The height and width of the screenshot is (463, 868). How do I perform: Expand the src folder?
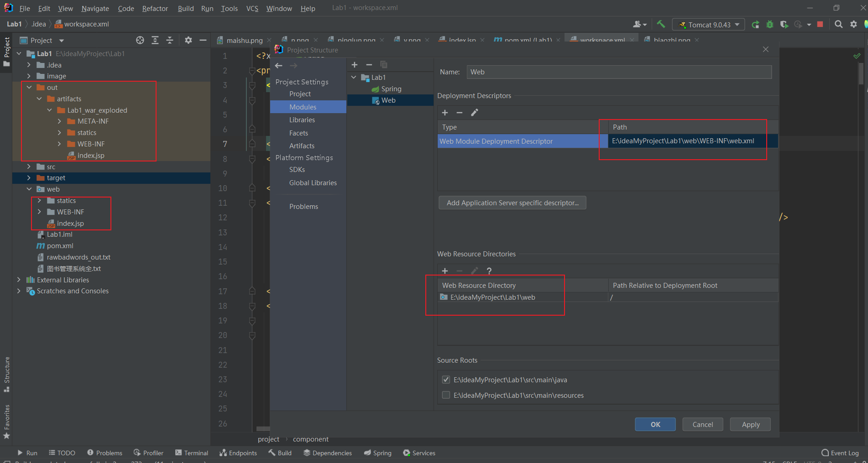pyautogui.click(x=29, y=166)
